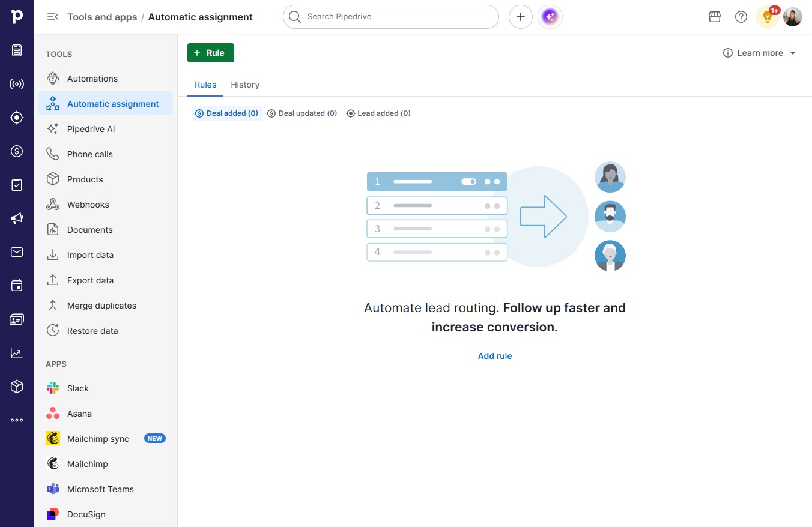
Task: Click the quick add plus button
Action: pos(521,17)
